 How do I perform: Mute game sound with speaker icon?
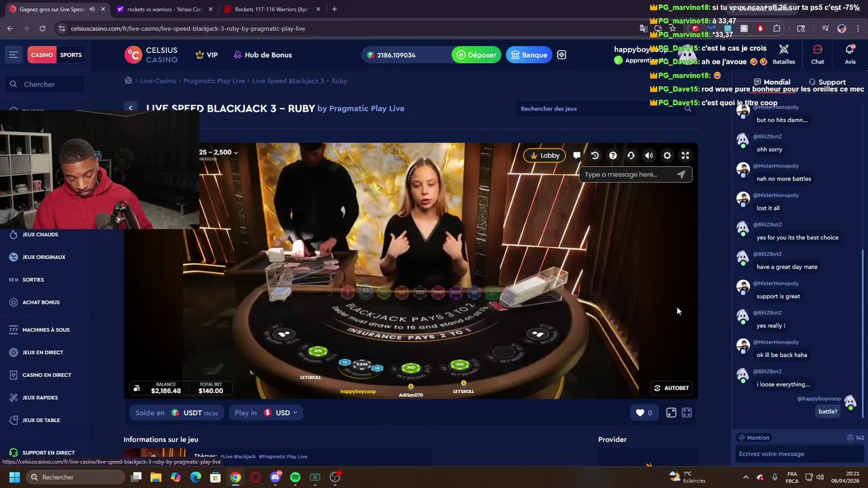[649, 155]
